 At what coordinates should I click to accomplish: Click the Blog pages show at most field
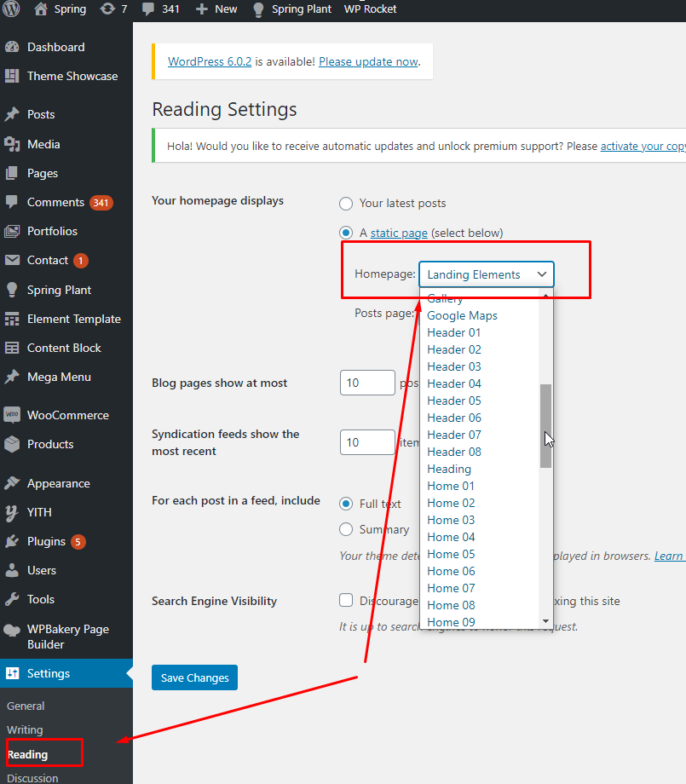367,383
